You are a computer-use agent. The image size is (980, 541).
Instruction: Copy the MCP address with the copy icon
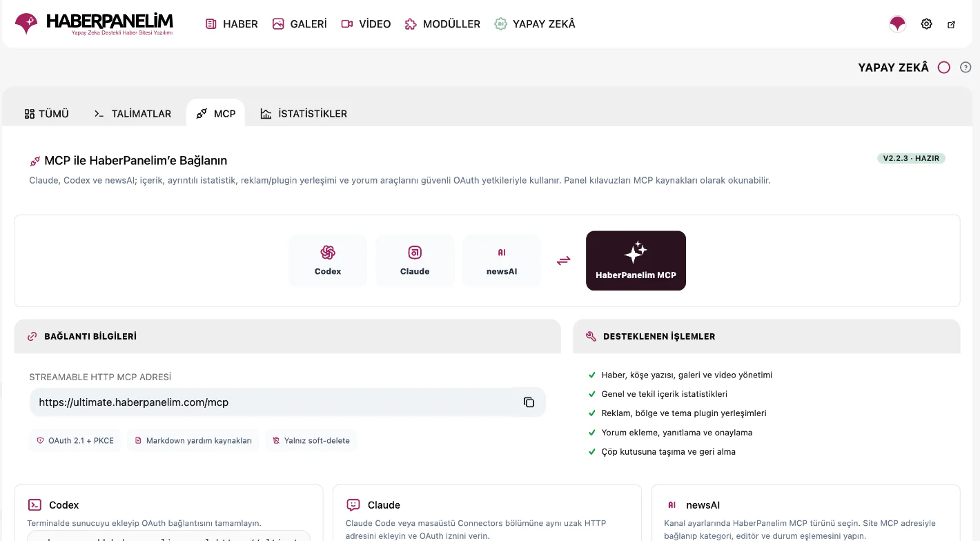[529, 402]
